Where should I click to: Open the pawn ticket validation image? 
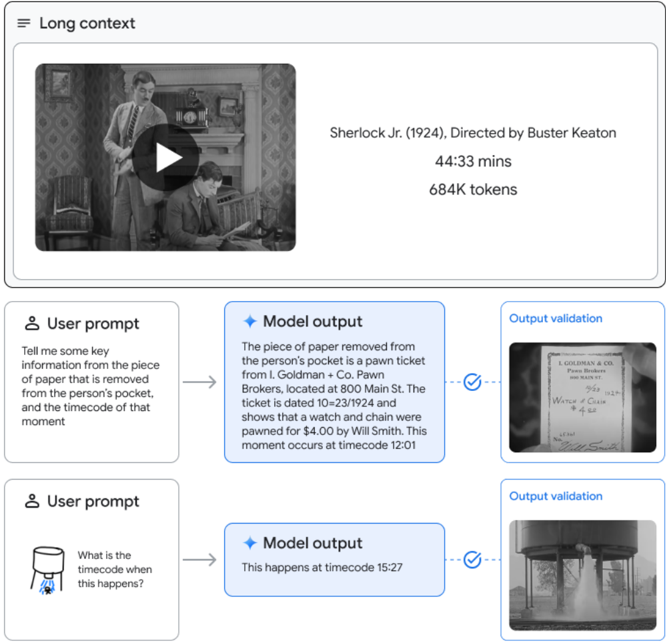(x=582, y=397)
